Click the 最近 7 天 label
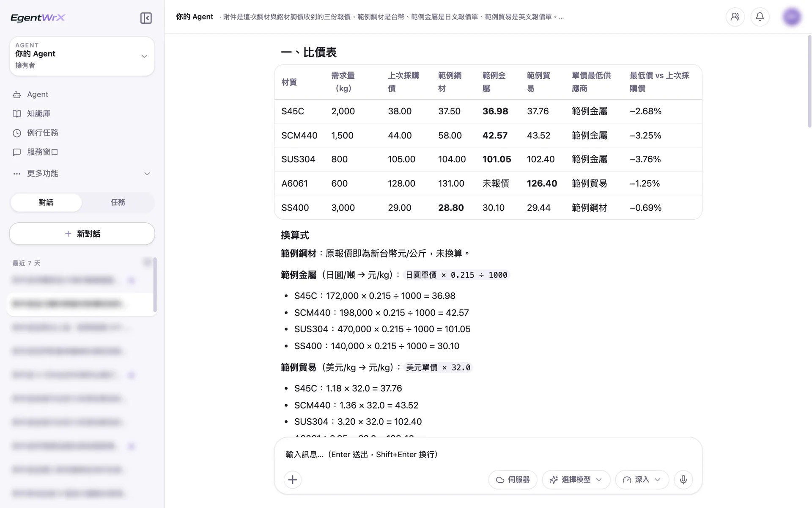Screen dimensions: 812x508 (26, 263)
